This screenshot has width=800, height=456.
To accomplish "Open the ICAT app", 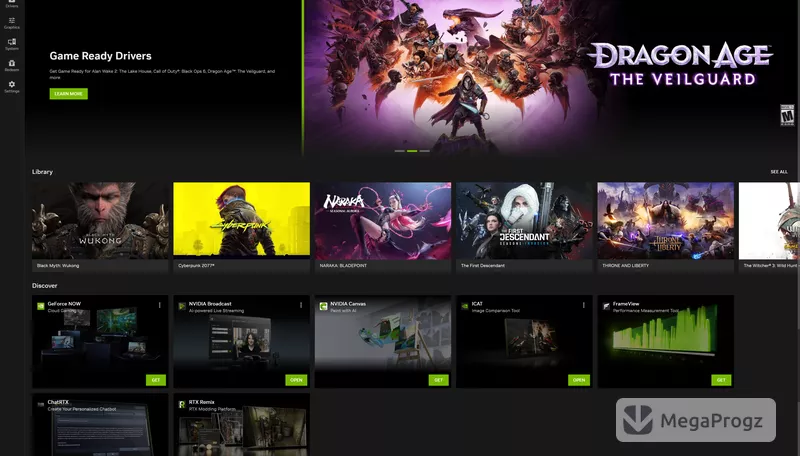I will tap(579, 380).
